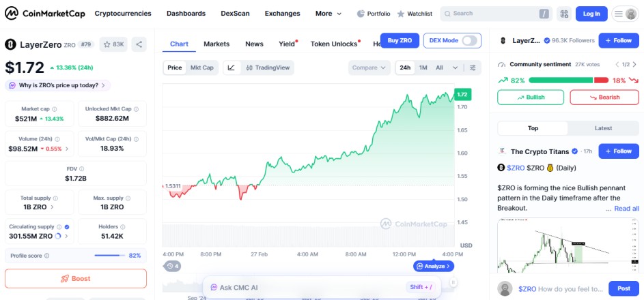Go to next sentiment page arrow

coord(634,64)
